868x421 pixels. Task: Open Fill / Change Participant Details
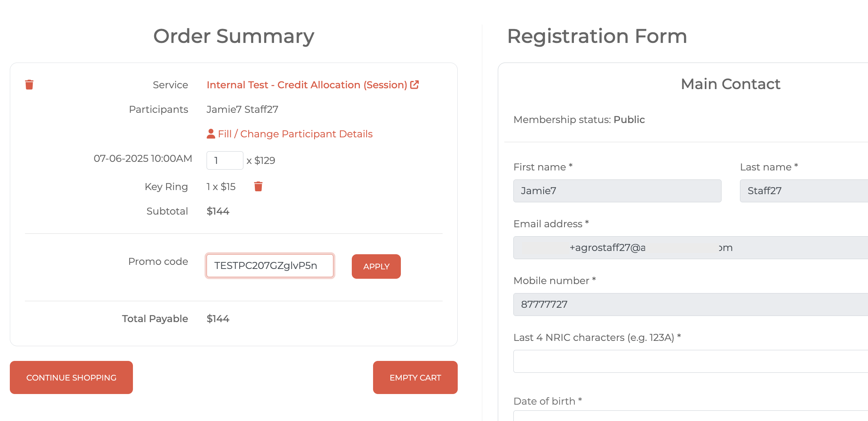[295, 134]
